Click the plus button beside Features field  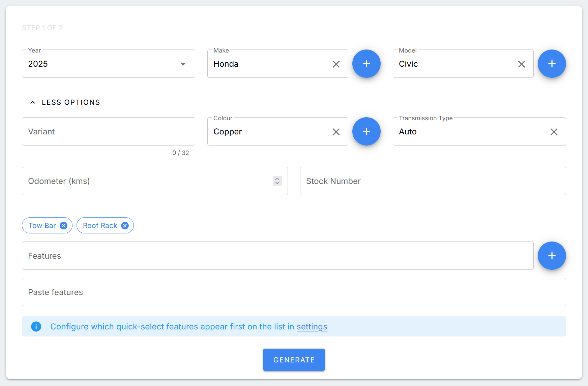tap(552, 256)
